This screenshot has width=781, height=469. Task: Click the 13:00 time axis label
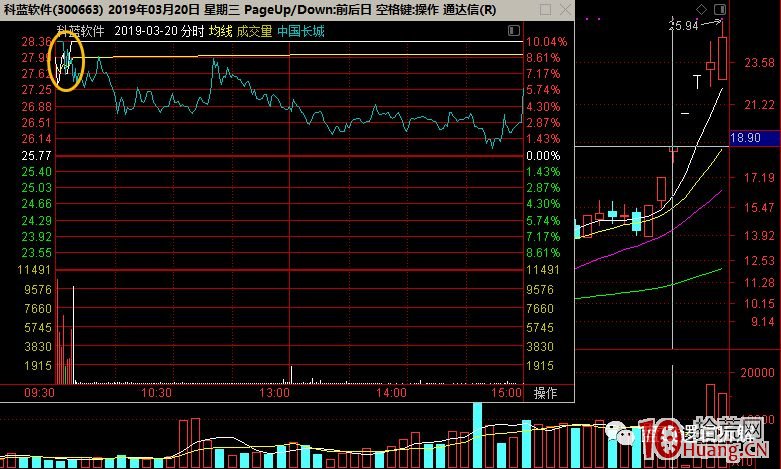(274, 393)
